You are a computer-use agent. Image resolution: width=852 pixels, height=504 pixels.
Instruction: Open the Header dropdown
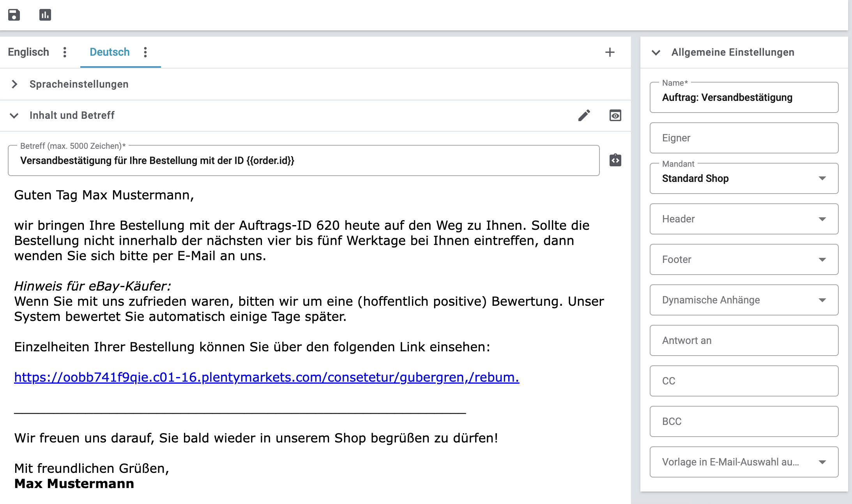point(744,219)
